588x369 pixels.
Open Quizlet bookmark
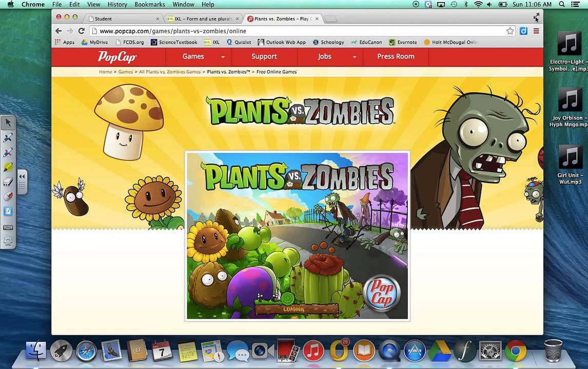point(239,43)
